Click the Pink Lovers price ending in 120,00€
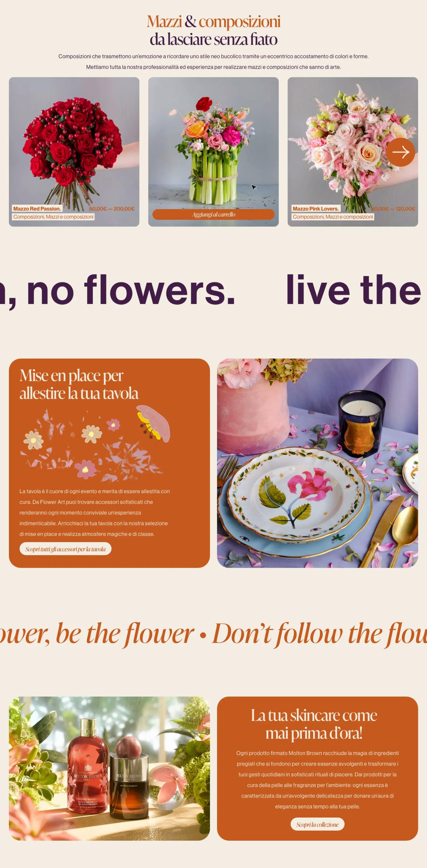The height and width of the screenshot is (868, 427). 393,209
